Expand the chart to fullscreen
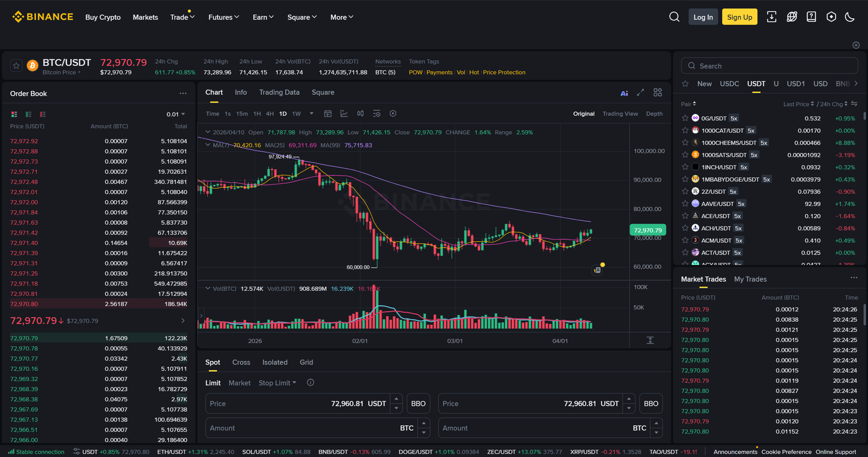 point(641,93)
